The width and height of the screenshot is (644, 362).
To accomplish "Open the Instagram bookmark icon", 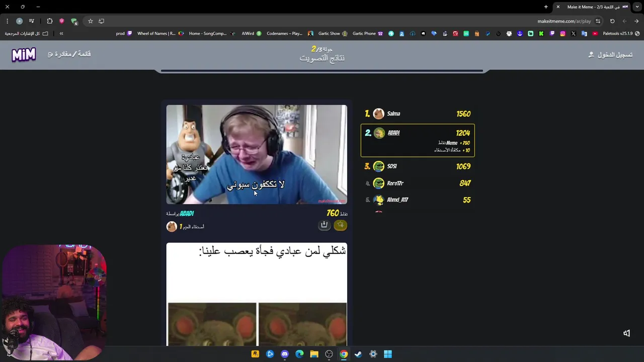I will (562, 34).
